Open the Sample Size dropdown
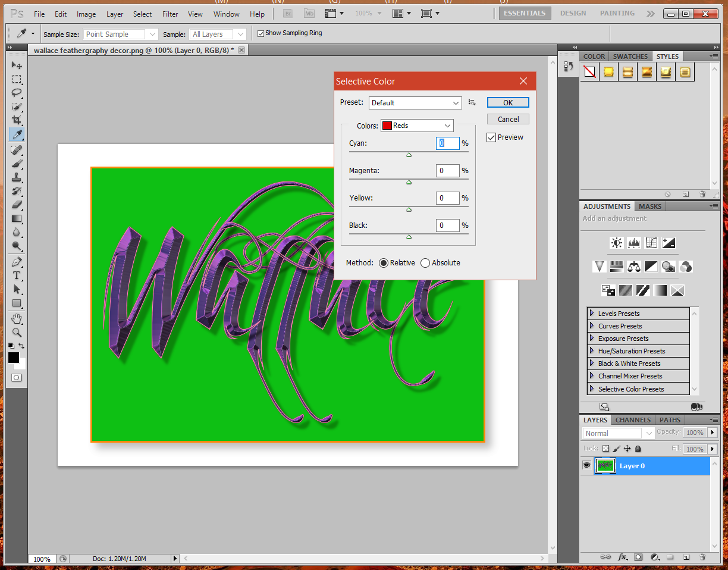The height and width of the screenshot is (570, 728). point(121,35)
